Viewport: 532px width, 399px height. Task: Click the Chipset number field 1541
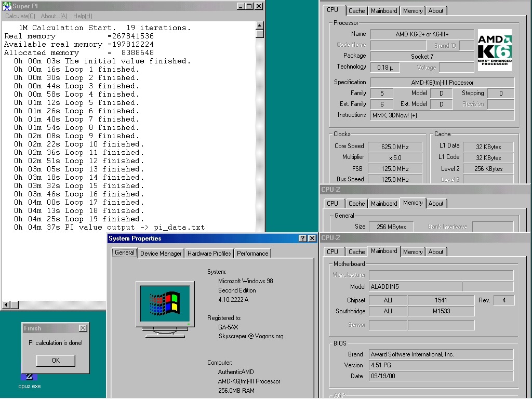pyautogui.click(x=441, y=300)
